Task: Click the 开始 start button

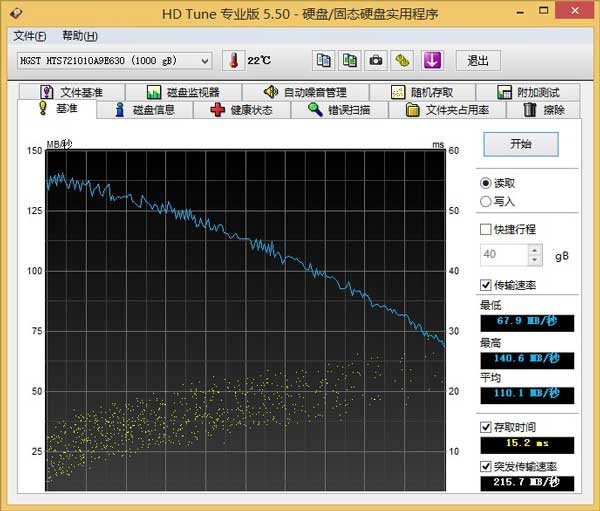Action: click(x=521, y=144)
